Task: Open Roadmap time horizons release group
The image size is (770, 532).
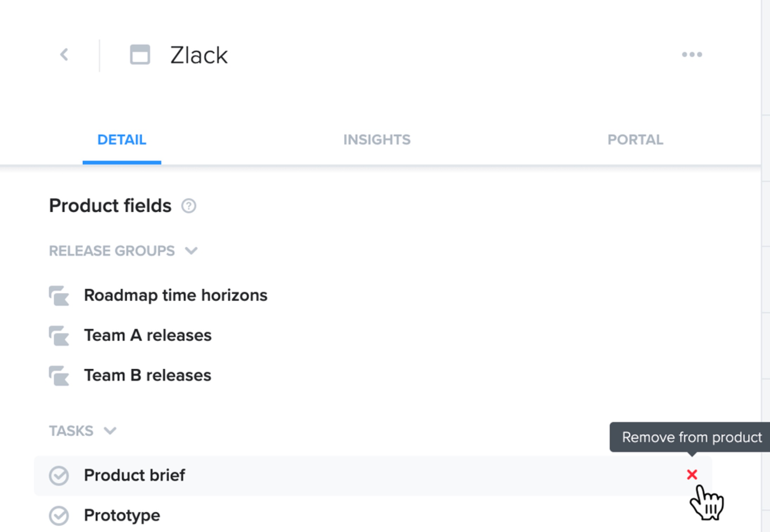Action: [x=176, y=295]
